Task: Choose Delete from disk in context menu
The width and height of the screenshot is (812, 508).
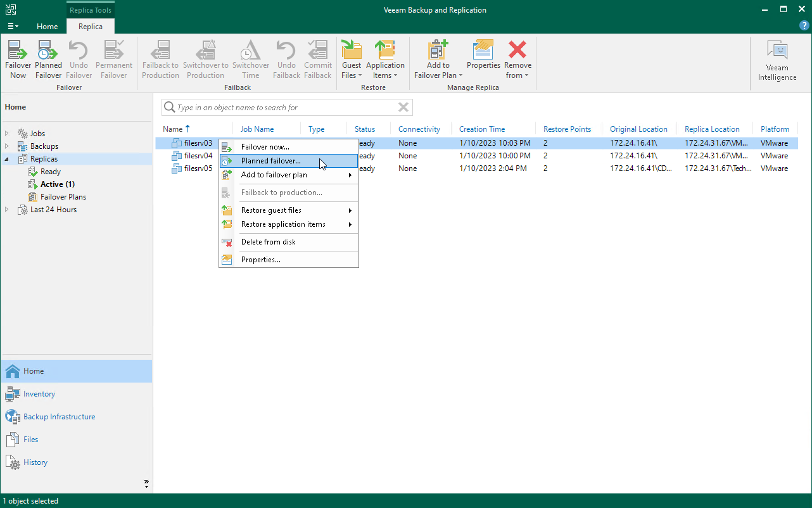Action: tap(289, 242)
